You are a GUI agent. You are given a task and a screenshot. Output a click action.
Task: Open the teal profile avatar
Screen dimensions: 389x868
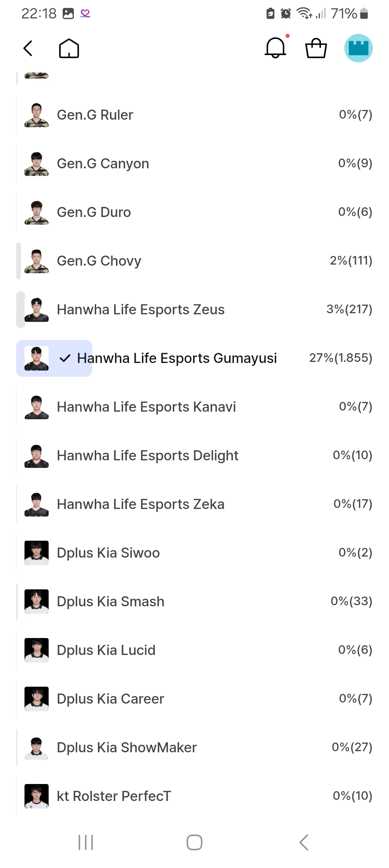pyautogui.click(x=358, y=48)
